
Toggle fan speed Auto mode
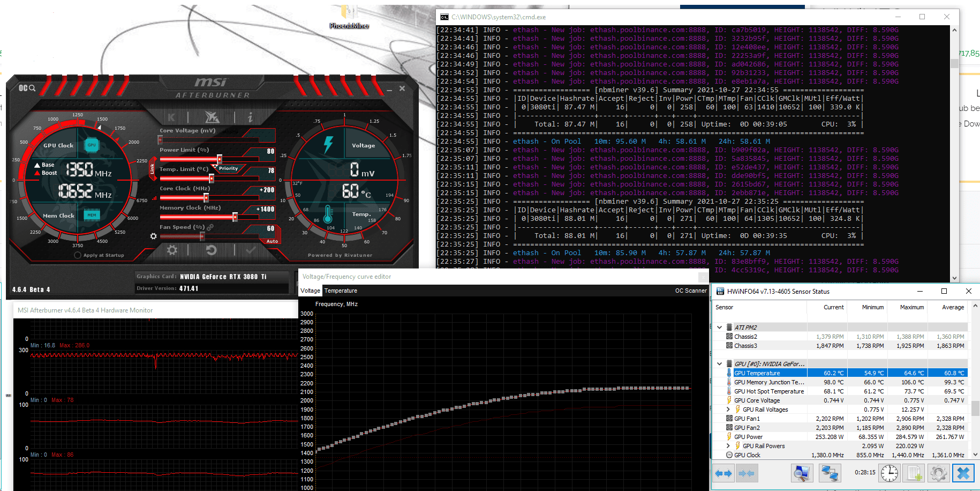[x=272, y=241]
